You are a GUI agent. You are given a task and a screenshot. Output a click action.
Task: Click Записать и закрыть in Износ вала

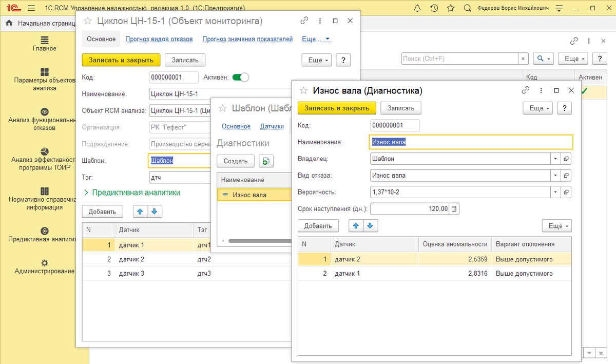337,108
